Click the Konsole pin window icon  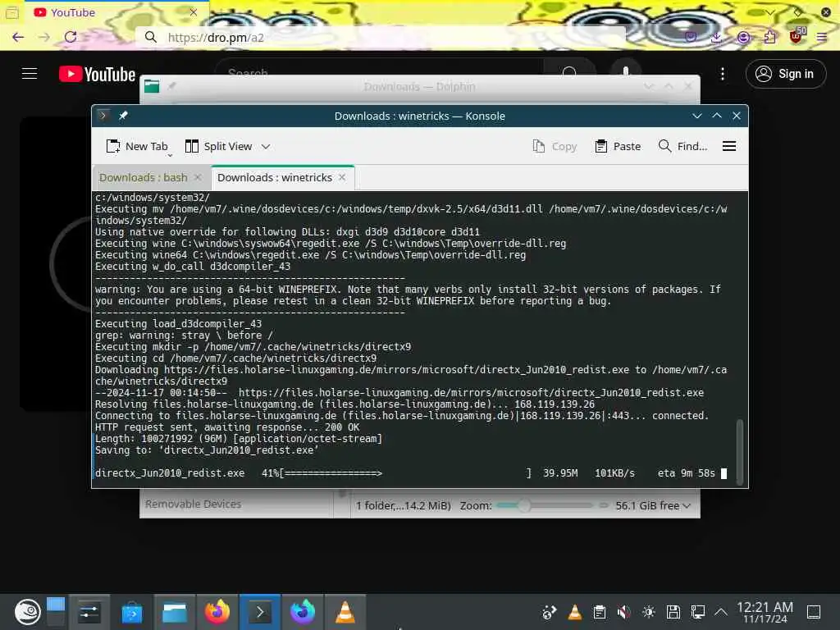123,116
